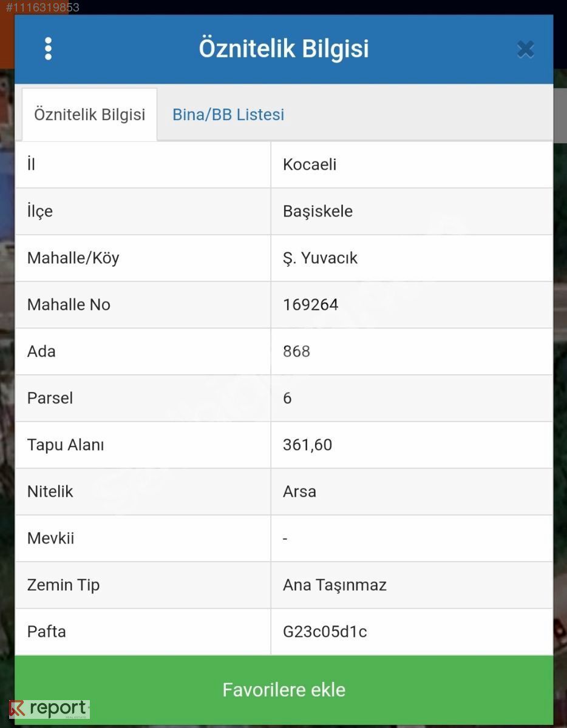Select the Başiskele district value
567x728 pixels.
[317, 211]
